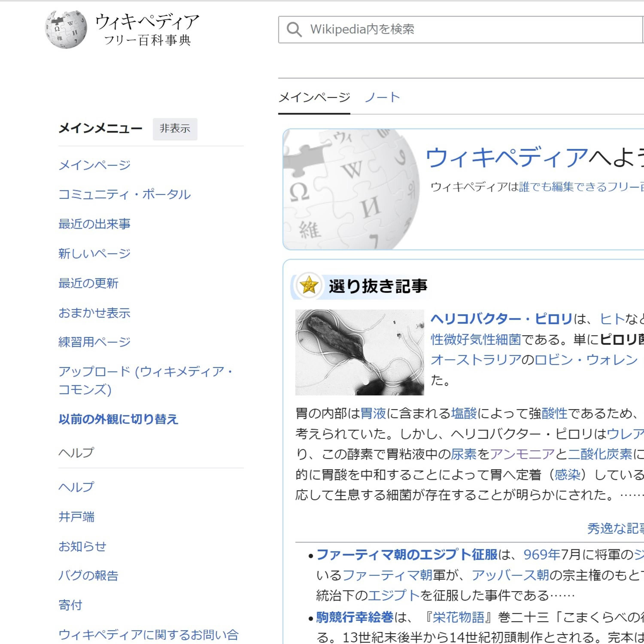Click 栄花物語 link
This screenshot has height=644, width=644.
point(458,617)
